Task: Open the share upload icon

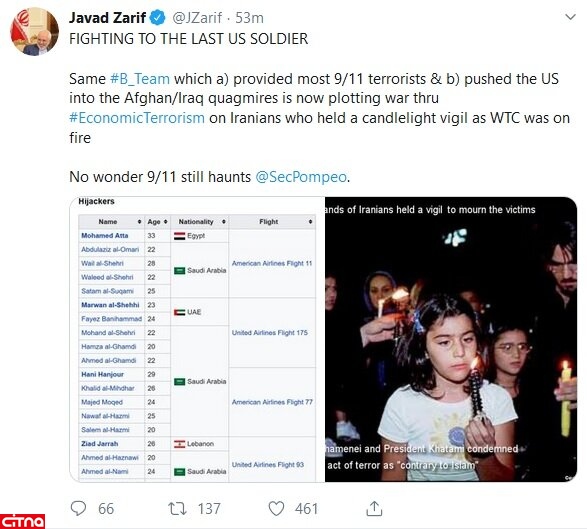Action: click(x=374, y=508)
